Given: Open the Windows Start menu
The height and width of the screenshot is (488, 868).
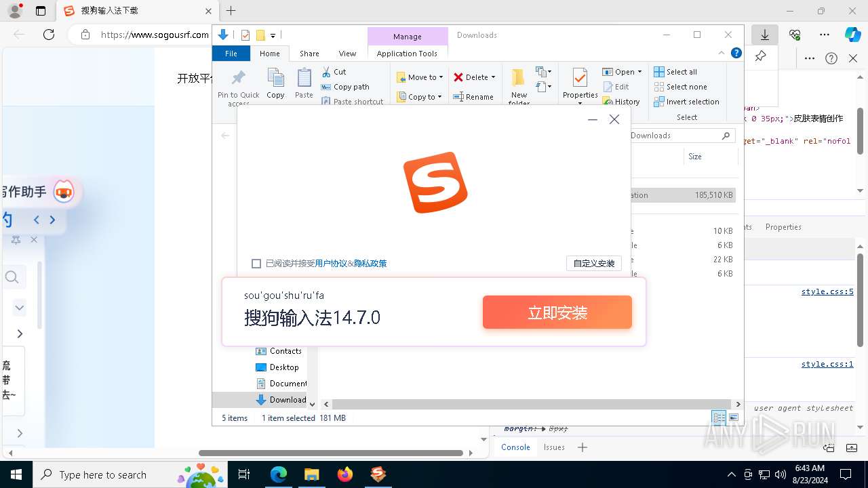Looking at the screenshot, I should 16,474.
